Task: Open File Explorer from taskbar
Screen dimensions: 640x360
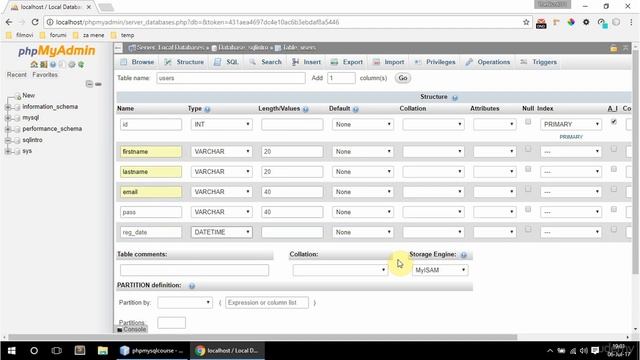Action: (102, 351)
